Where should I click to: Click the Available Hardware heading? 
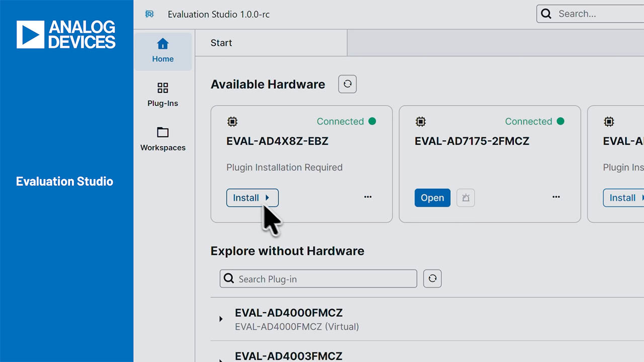(268, 84)
